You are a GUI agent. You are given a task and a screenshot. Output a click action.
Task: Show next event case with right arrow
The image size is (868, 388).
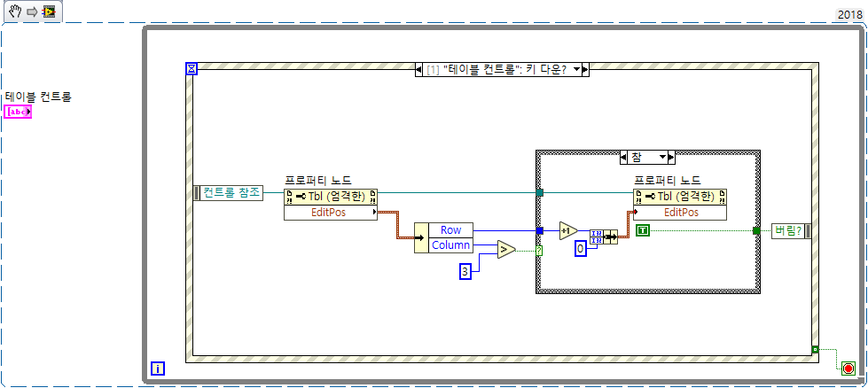click(586, 70)
